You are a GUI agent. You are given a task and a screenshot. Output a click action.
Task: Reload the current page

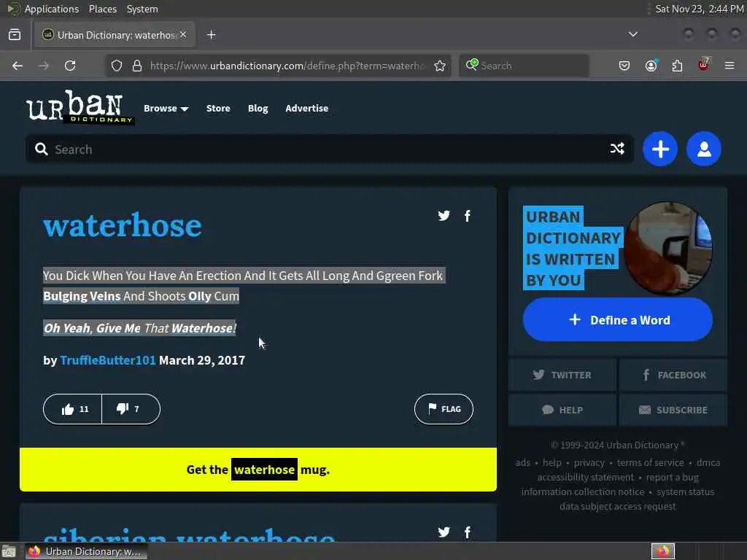tap(70, 66)
